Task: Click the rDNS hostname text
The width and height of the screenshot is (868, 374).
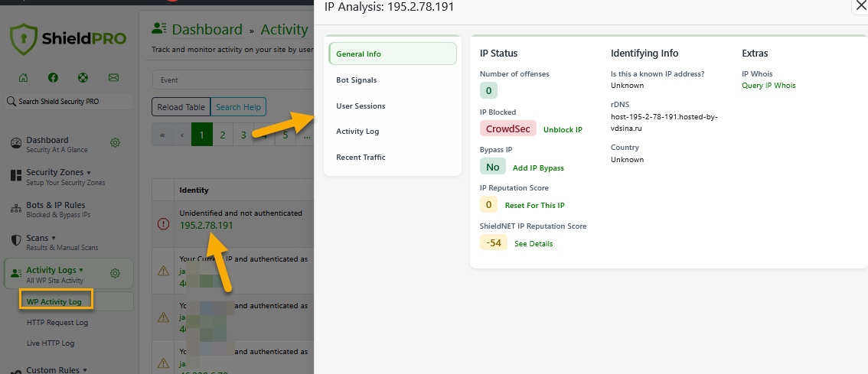Action: click(x=664, y=122)
